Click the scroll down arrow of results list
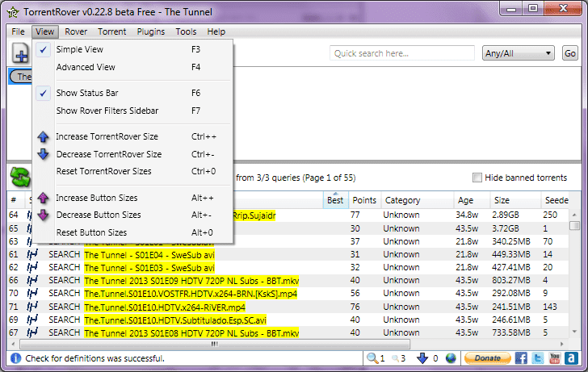This screenshot has height=372, width=588. pos(574,332)
